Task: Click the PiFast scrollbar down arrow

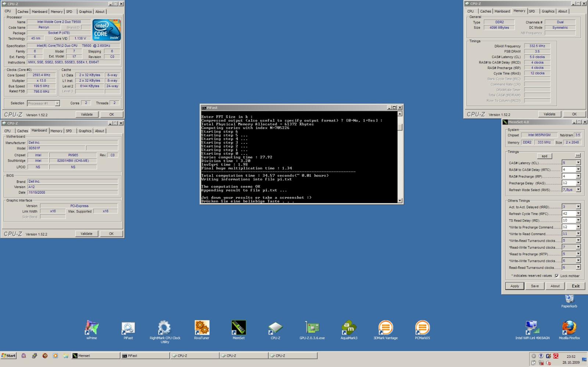Action: click(x=400, y=200)
